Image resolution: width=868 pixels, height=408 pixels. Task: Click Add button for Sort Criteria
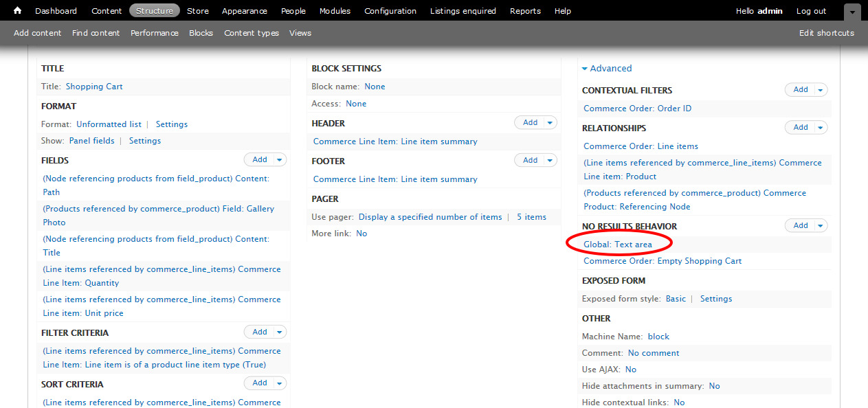click(259, 383)
